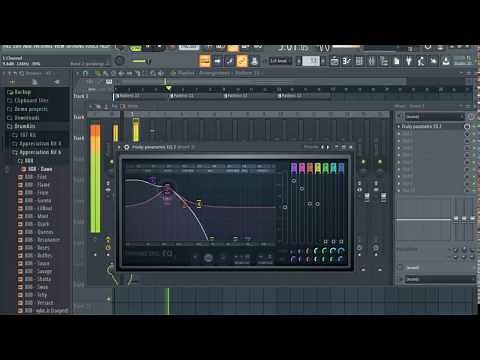Click the round monitor button under EQ graph

tap(208, 258)
